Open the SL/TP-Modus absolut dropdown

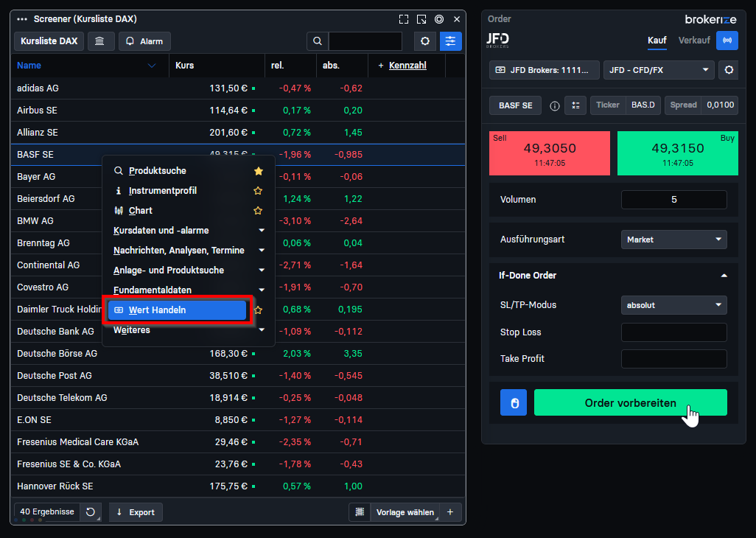[x=673, y=305]
